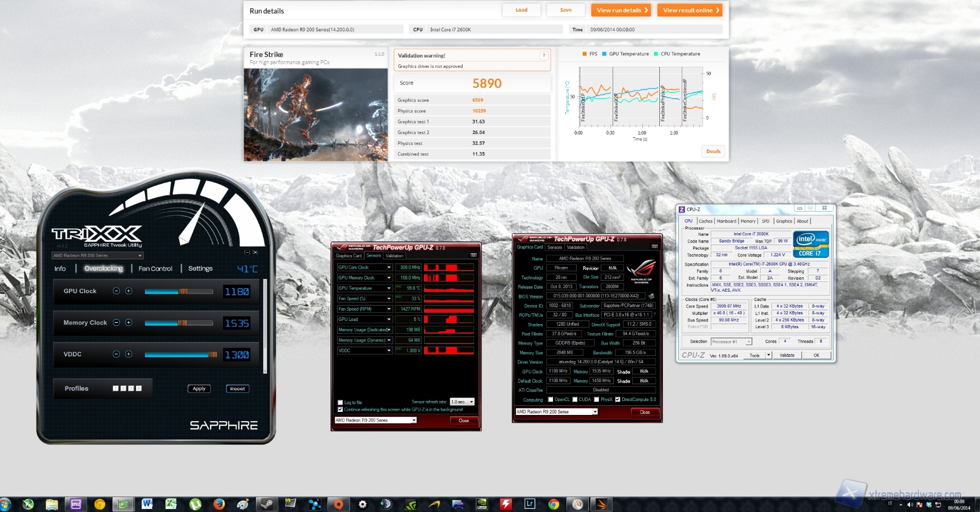Viewport: 980px width, 512px height.
Task: Decrease Memory Clock with minus button
Action: tap(116, 323)
